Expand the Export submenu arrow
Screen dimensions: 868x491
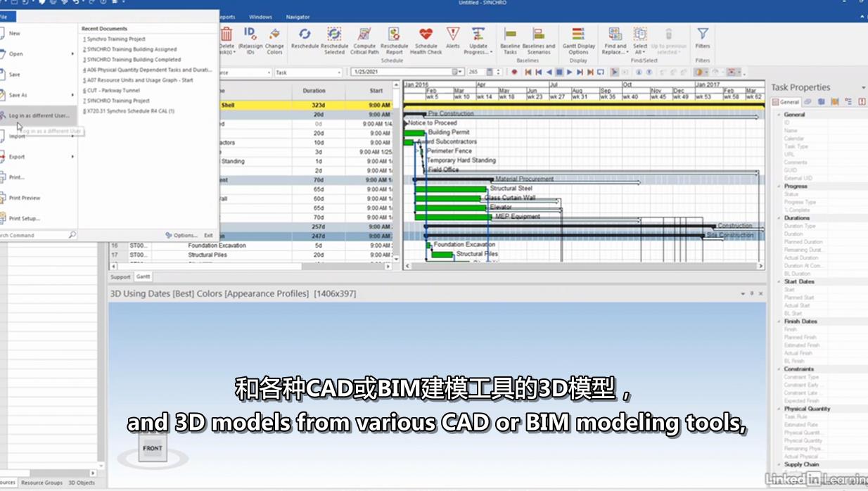point(72,157)
